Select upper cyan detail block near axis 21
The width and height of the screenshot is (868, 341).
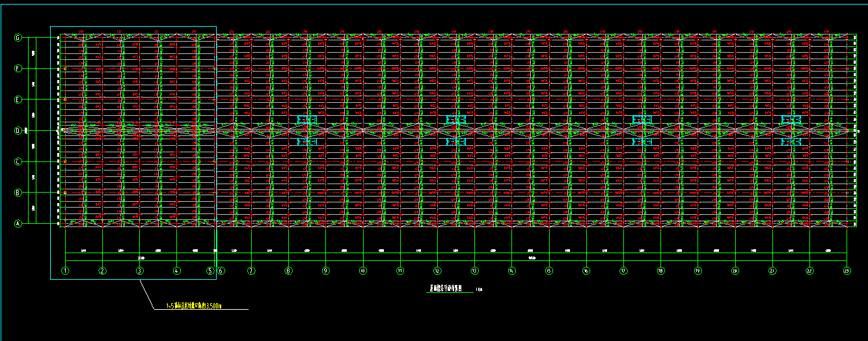tap(791, 120)
